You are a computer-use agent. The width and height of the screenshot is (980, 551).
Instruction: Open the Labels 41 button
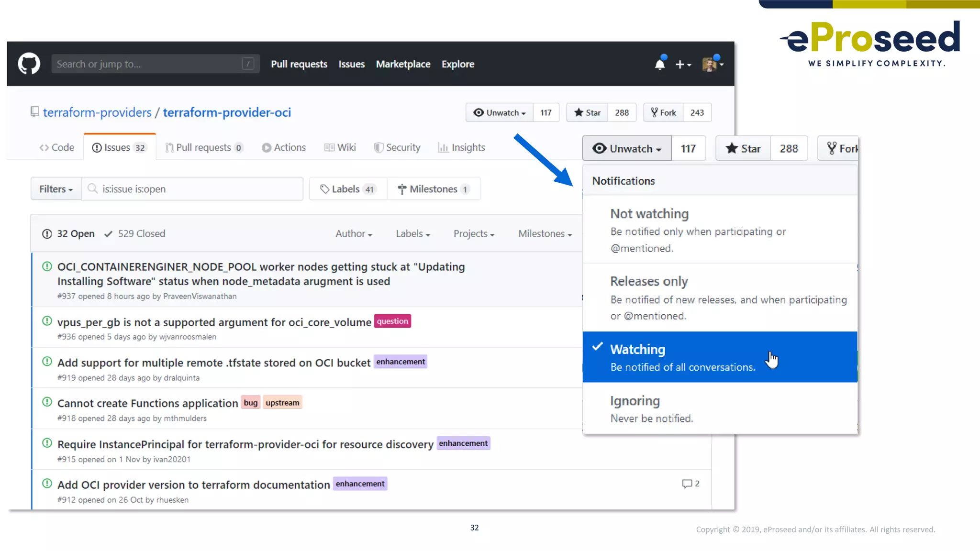(348, 189)
